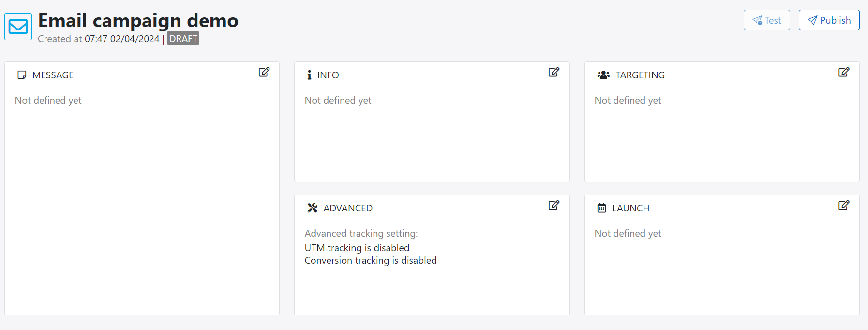
Task: Click the note icon beside MESSAGE
Action: click(22, 75)
